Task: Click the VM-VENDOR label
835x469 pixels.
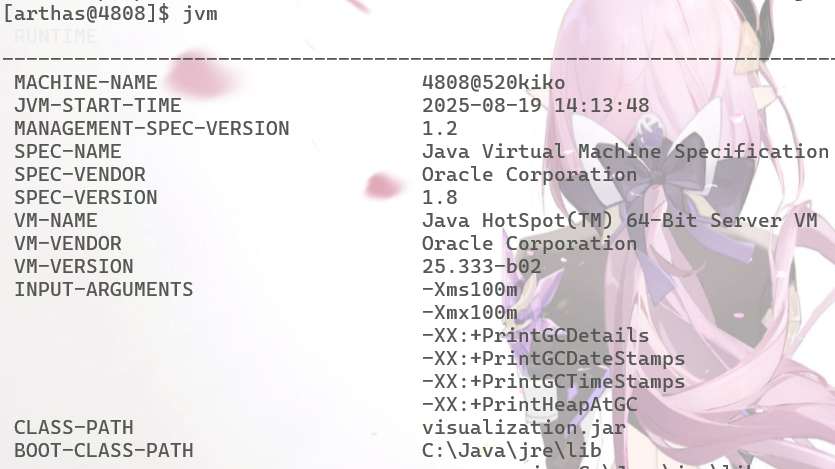Action: pos(68,243)
